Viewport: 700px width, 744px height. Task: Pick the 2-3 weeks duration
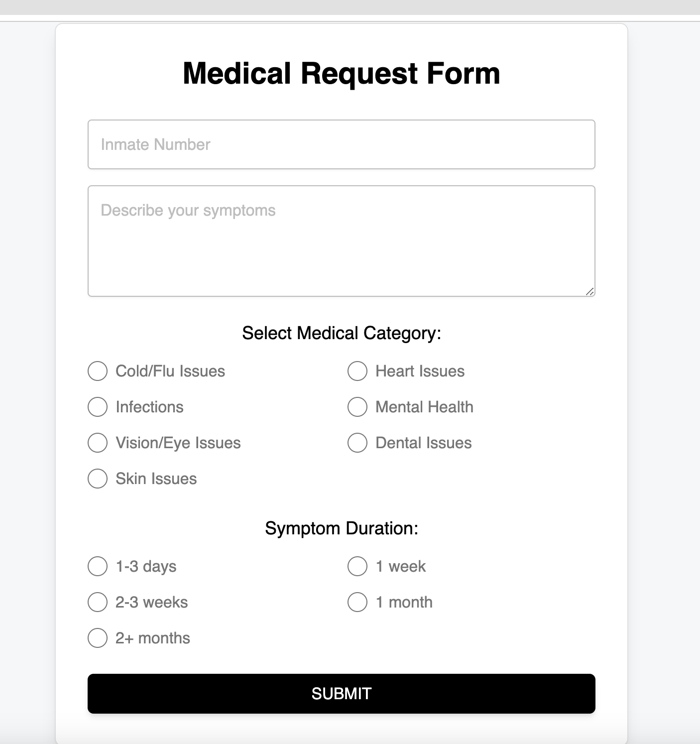click(x=98, y=602)
